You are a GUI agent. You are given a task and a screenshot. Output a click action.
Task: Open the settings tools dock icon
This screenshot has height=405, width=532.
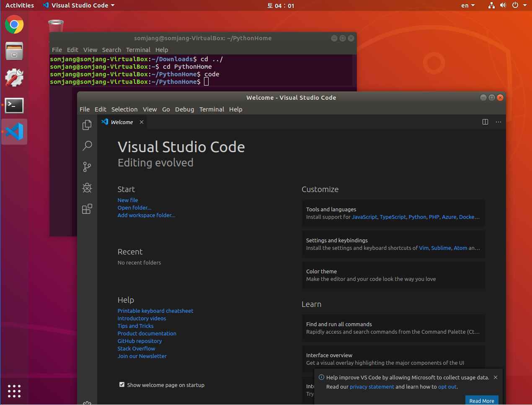(14, 78)
